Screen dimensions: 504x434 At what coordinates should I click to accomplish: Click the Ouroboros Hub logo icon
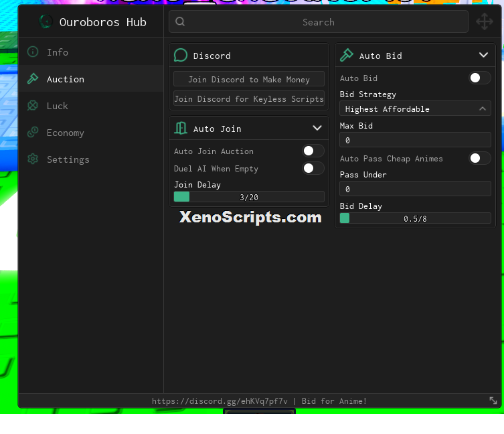coord(46,21)
